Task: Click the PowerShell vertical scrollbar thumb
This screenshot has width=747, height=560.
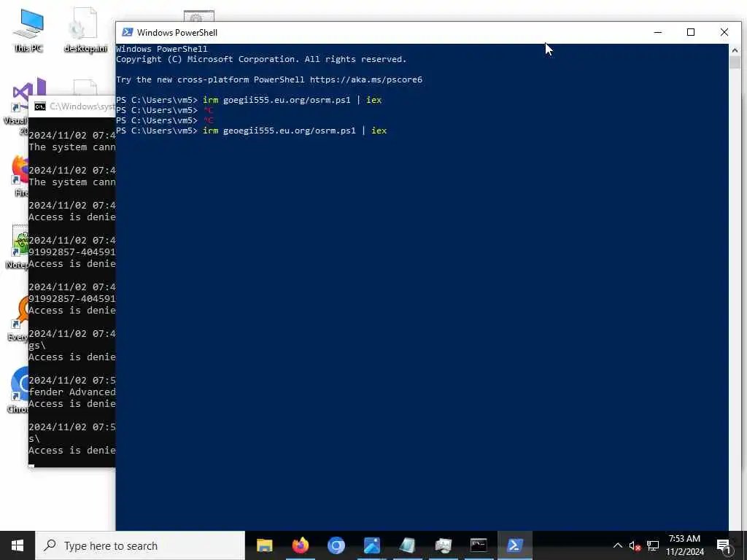Action: coord(735,63)
